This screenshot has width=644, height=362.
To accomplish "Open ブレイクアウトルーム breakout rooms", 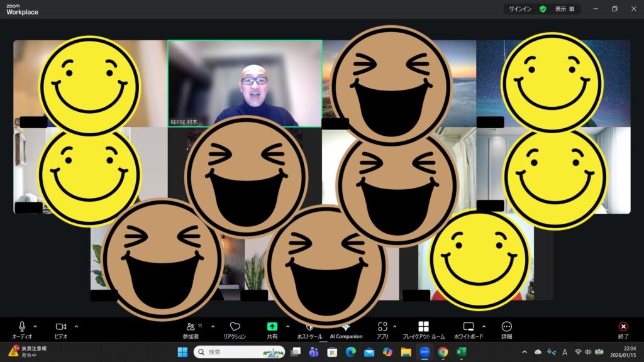I will pos(423,327).
